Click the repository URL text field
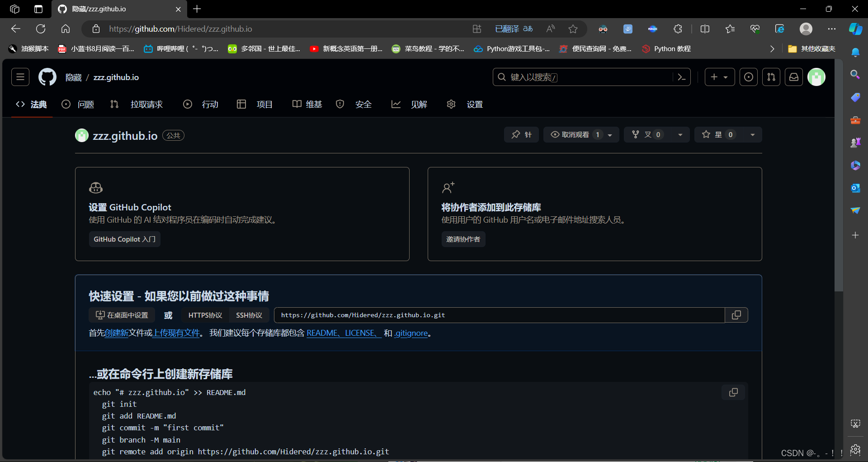 [x=500, y=315]
